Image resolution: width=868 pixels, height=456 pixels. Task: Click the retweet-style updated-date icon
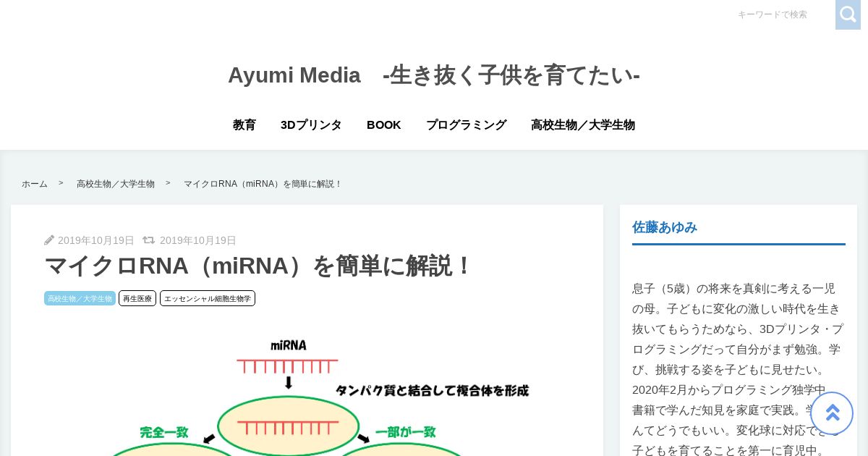(x=148, y=240)
